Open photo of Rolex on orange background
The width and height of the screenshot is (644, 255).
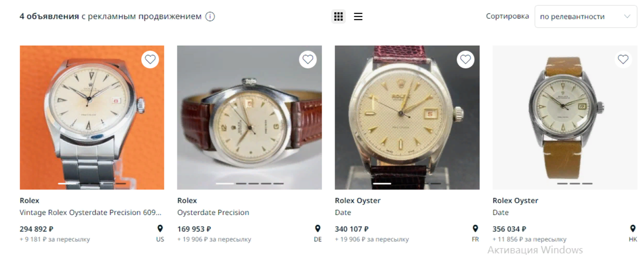coord(92,117)
